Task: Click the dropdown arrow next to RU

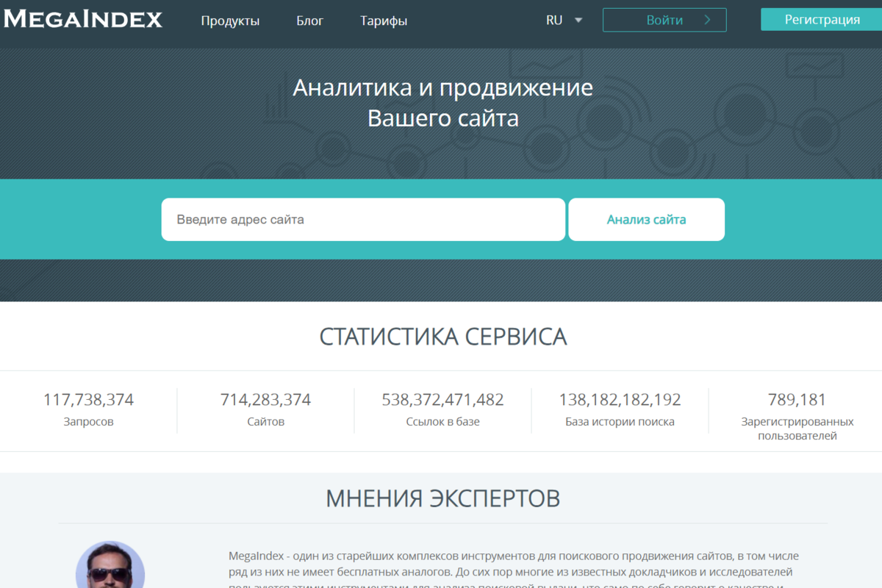Action: click(x=578, y=21)
